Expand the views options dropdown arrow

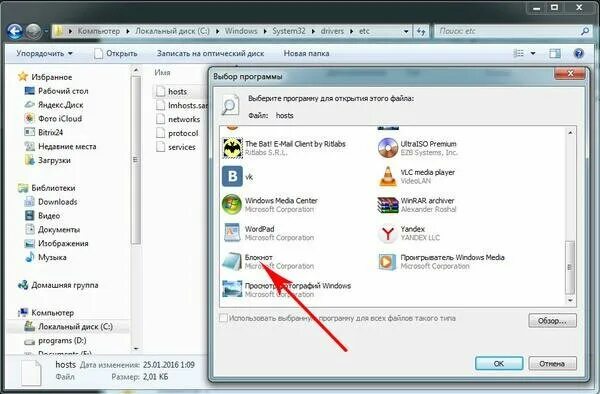click(x=533, y=54)
